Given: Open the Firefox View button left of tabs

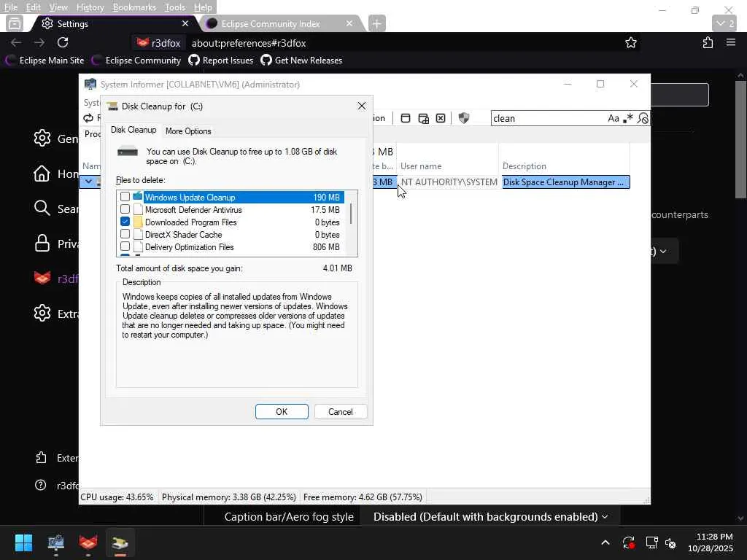Looking at the screenshot, I should click(x=15, y=23).
